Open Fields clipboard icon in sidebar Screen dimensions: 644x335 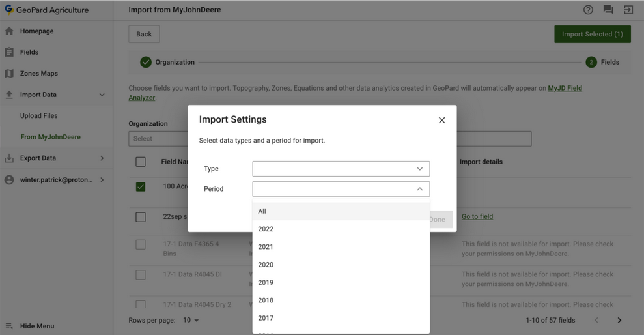[9, 52]
